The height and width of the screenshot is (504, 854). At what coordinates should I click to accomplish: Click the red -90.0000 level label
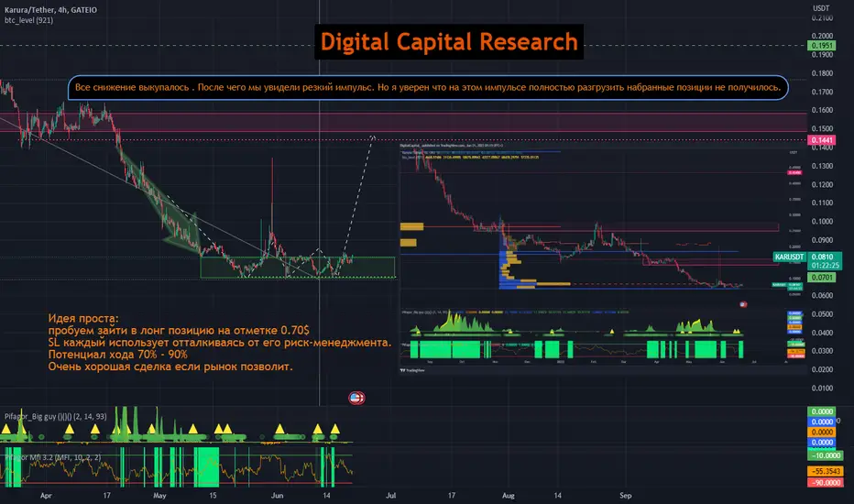click(x=825, y=482)
